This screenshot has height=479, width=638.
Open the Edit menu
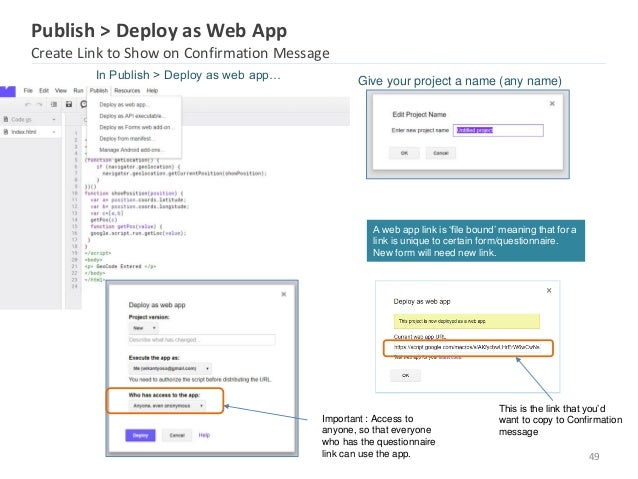44,90
